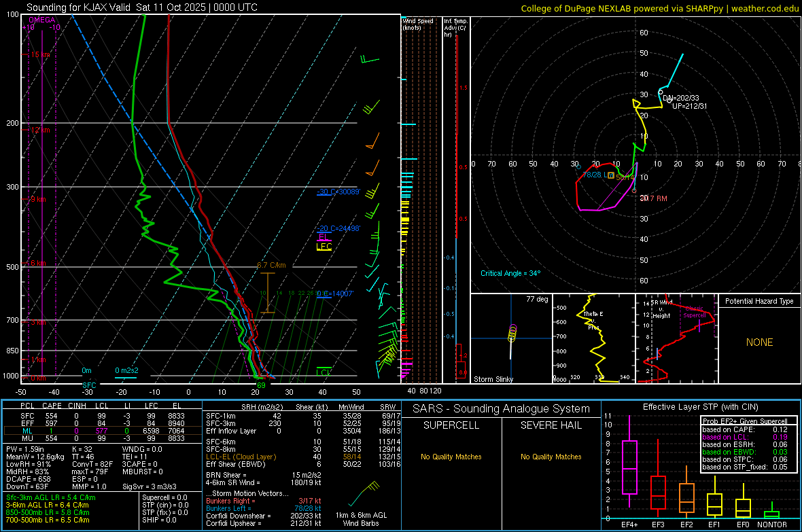Click the '1km & 6km AGL Wind Barbs' caption
Viewport: 802px width, 532px height.
(361, 519)
